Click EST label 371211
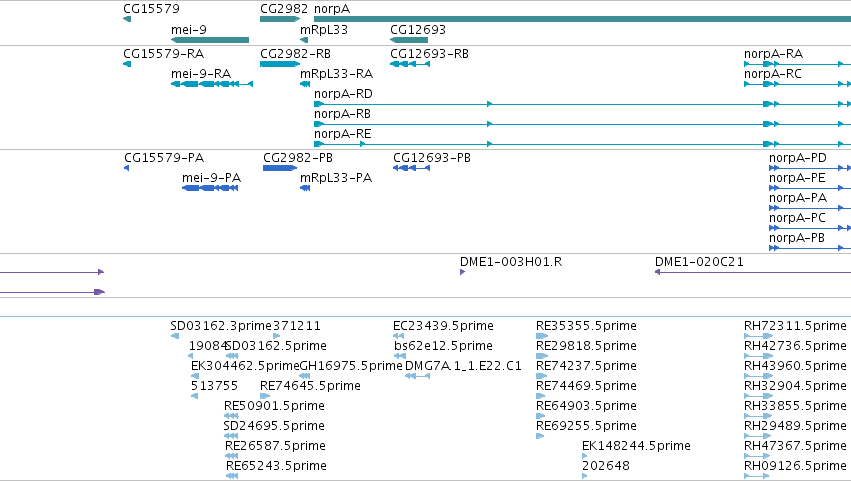Viewport: 851px width, 481px height. (297, 326)
